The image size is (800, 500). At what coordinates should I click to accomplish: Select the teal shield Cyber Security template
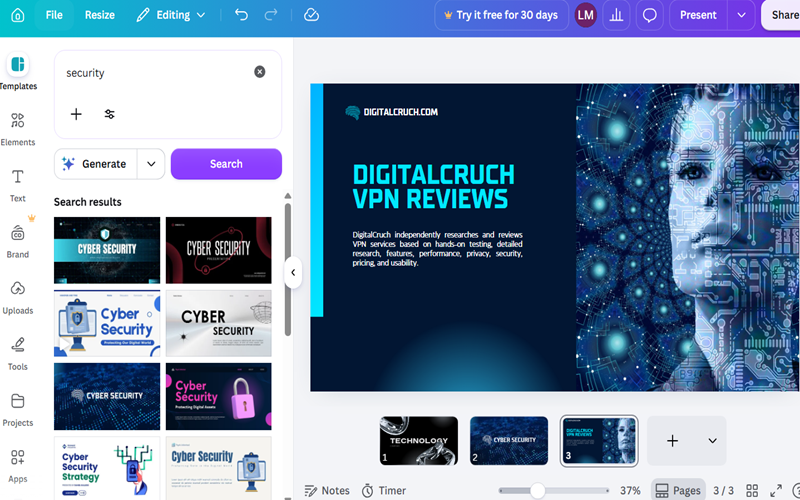[x=107, y=250]
